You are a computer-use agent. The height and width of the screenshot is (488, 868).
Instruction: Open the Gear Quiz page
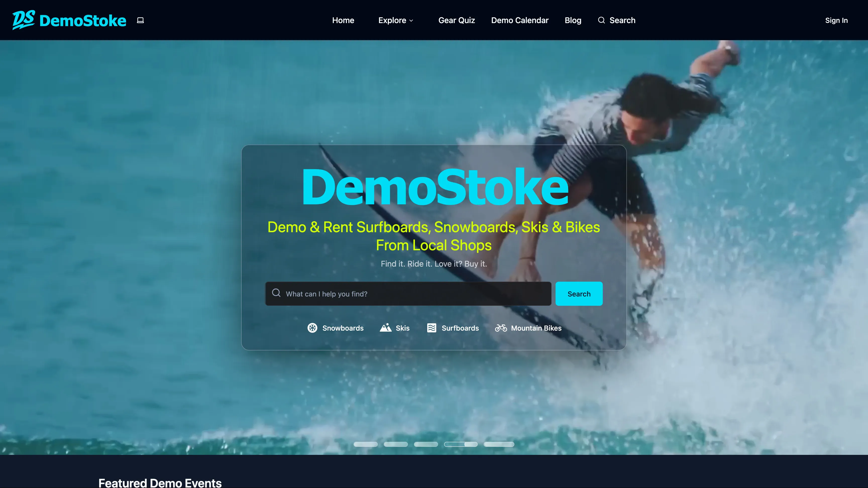pyautogui.click(x=456, y=20)
